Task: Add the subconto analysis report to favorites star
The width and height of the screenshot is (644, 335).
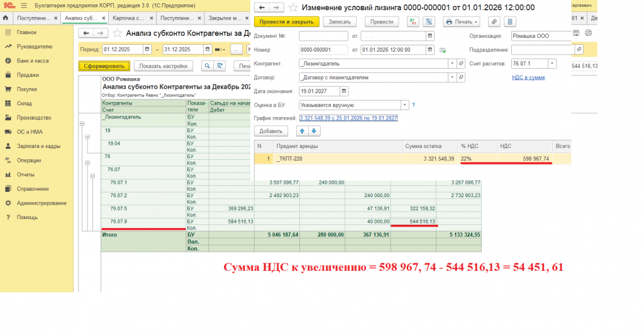Action: (118, 33)
